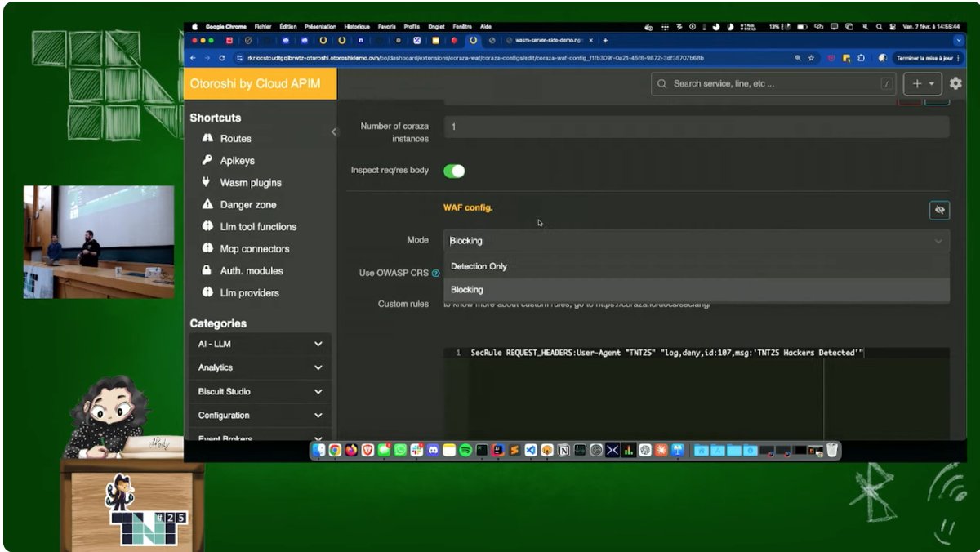Open System Settings from the dock
This screenshot has height=552, width=980.
pyautogui.click(x=596, y=450)
